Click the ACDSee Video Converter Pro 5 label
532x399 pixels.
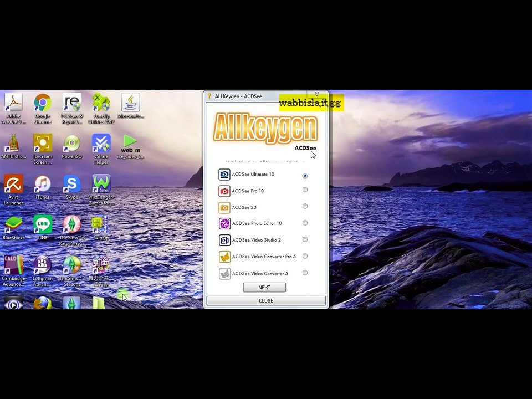264,257
